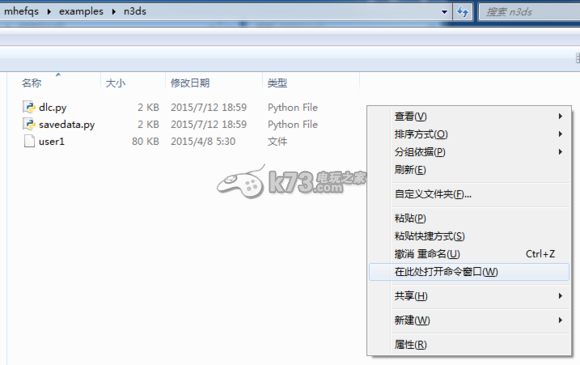Viewport: 580px width, 365px height.
Task: Select the dlc.py file name
Action: point(53,107)
